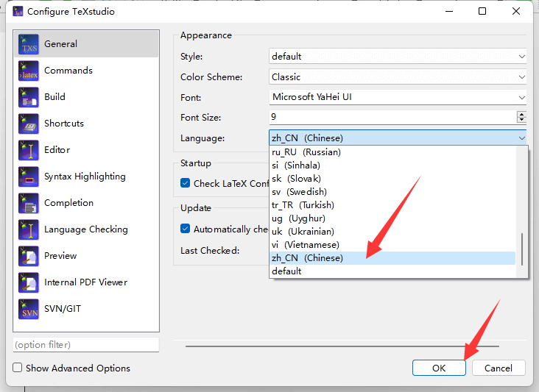This screenshot has width=539, height=392.
Task: Open Internal PDF Viewer settings
Action: tap(86, 282)
